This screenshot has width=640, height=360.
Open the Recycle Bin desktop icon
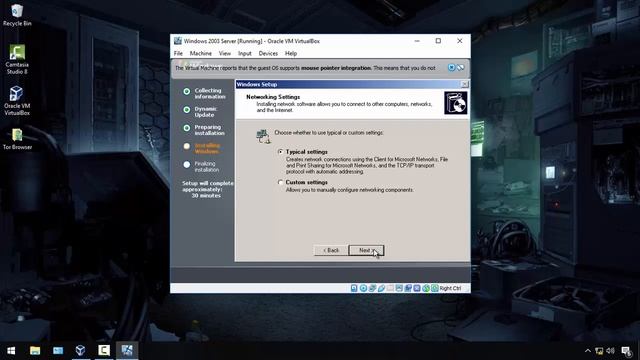[x=17, y=15]
